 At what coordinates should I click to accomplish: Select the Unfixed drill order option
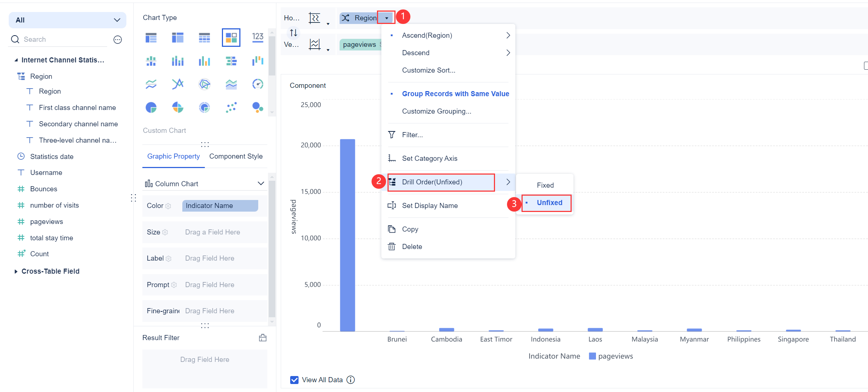click(x=549, y=203)
